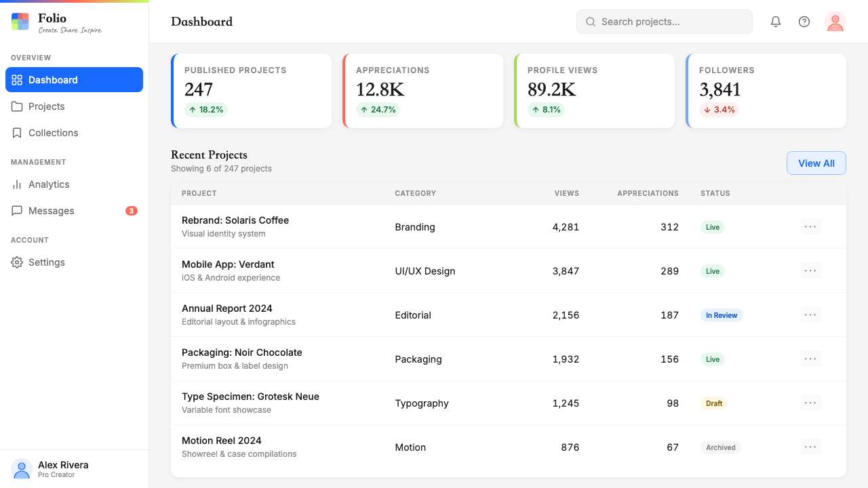Click the Showing 6 of 247 projects text

pyautogui.click(x=221, y=169)
